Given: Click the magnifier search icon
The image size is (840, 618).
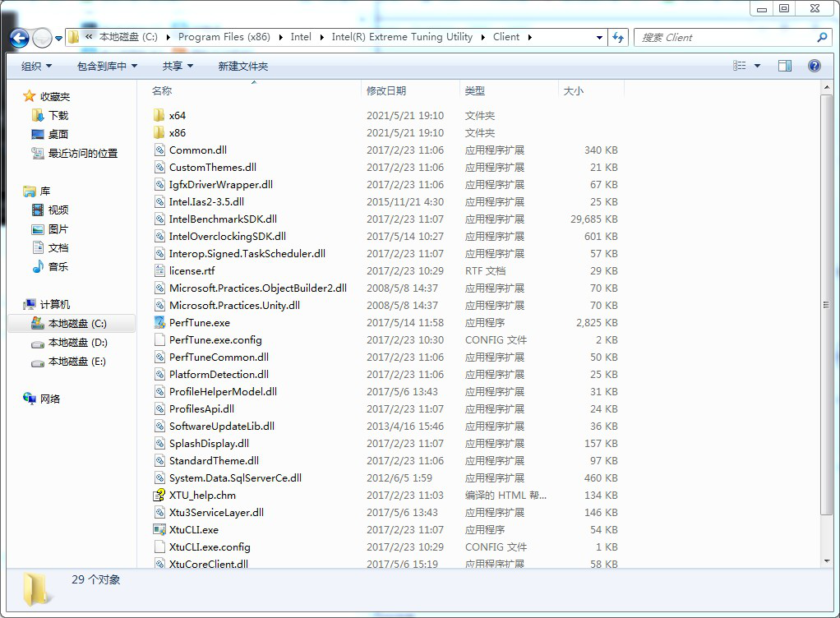Looking at the screenshot, I should pyautogui.click(x=822, y=37).
